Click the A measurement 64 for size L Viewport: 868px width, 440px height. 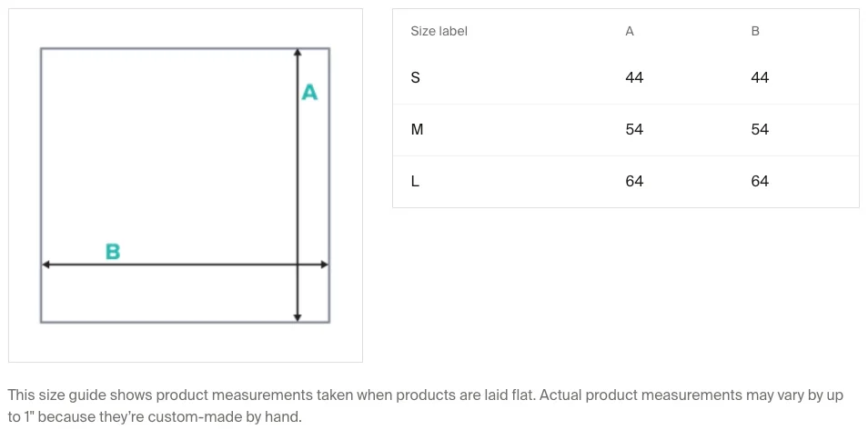coord(634,182)
